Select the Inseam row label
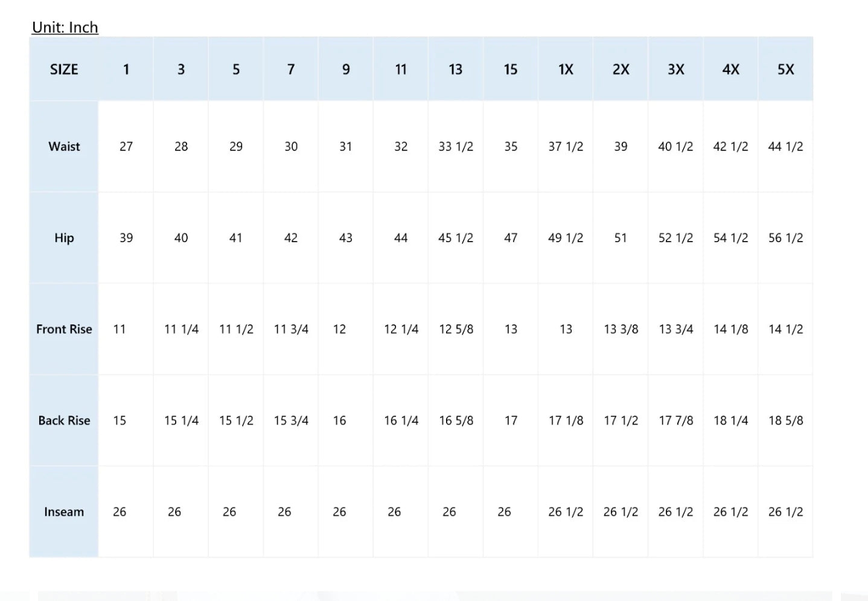Viewport: 868px width, 601px height. pyautogui.click(x=64, y=512)
